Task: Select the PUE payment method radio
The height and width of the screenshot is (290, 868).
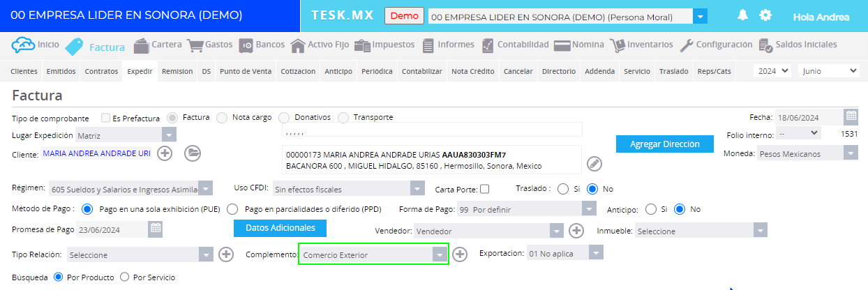Action: tap(87, 209)
